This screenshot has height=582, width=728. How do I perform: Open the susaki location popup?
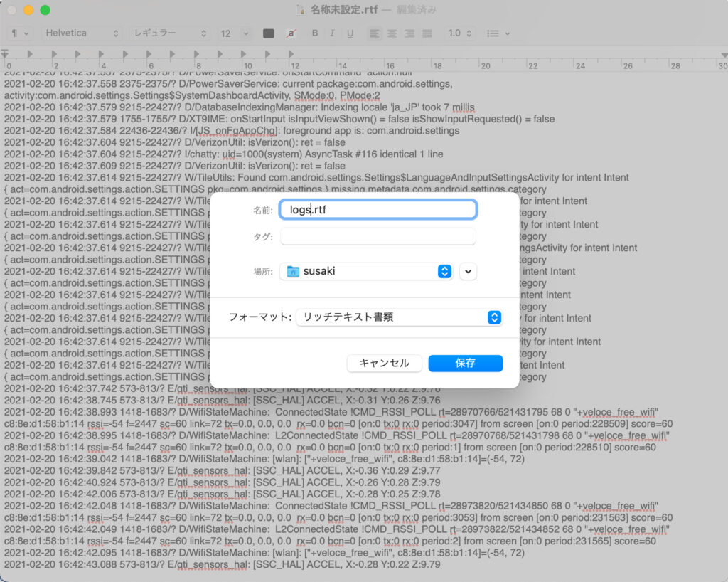pyautogui.click(x=366, y=271)
